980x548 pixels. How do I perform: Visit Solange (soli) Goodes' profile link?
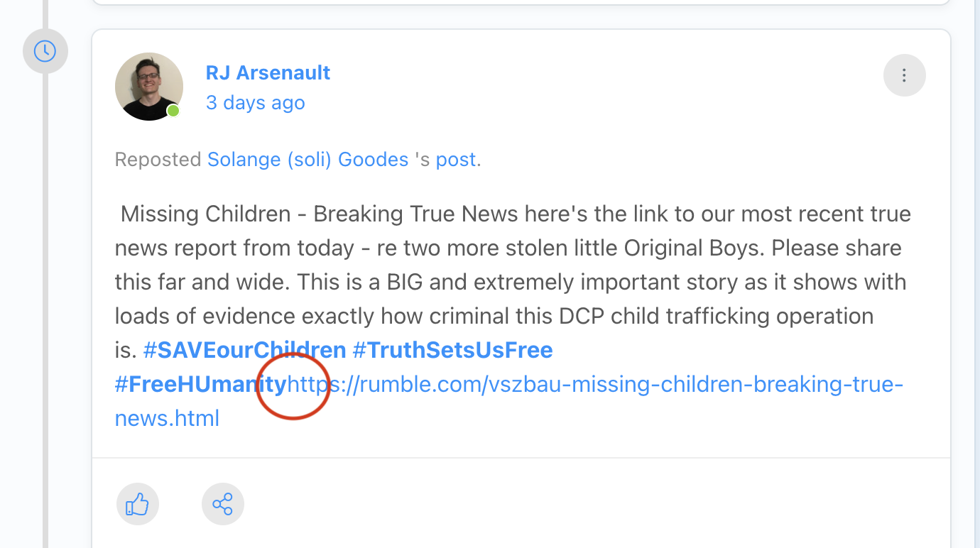pyautogui.click(x=307, y=160)
